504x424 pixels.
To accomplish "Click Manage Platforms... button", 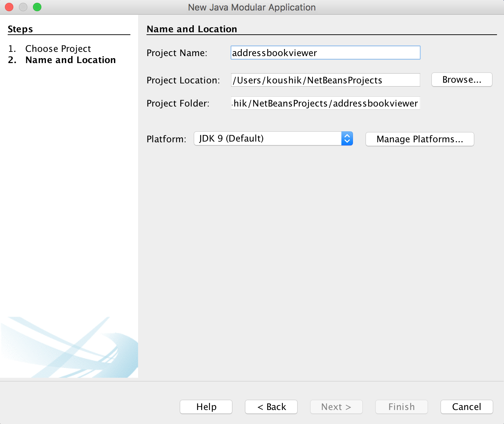I will 420,139.
